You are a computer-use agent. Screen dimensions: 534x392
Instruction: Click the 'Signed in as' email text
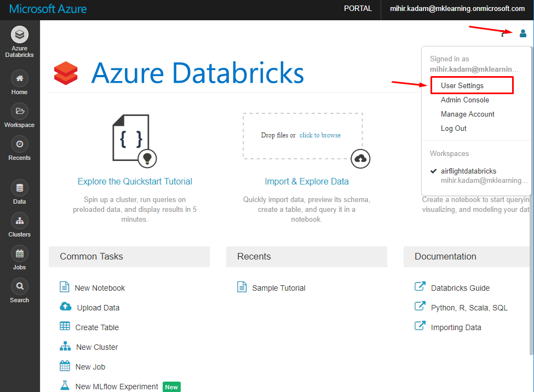pyautogui.click(x=474, y=70)
